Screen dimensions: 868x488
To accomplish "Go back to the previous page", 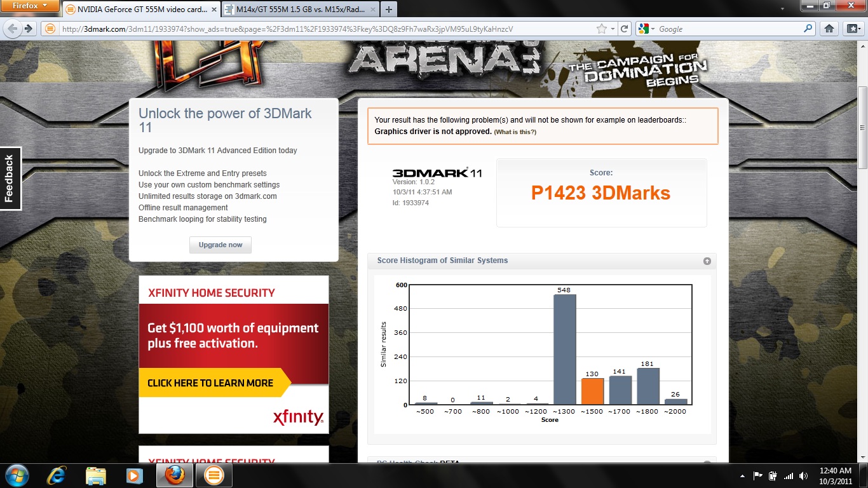I will (12, 29).
